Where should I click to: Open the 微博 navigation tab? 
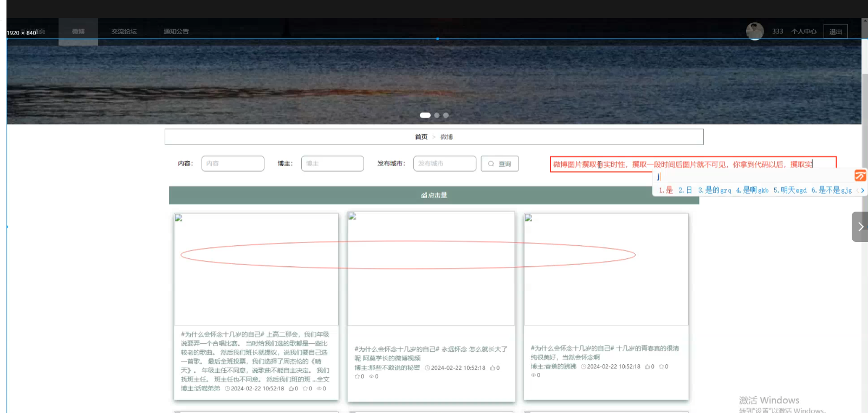(x=78, y=31)
